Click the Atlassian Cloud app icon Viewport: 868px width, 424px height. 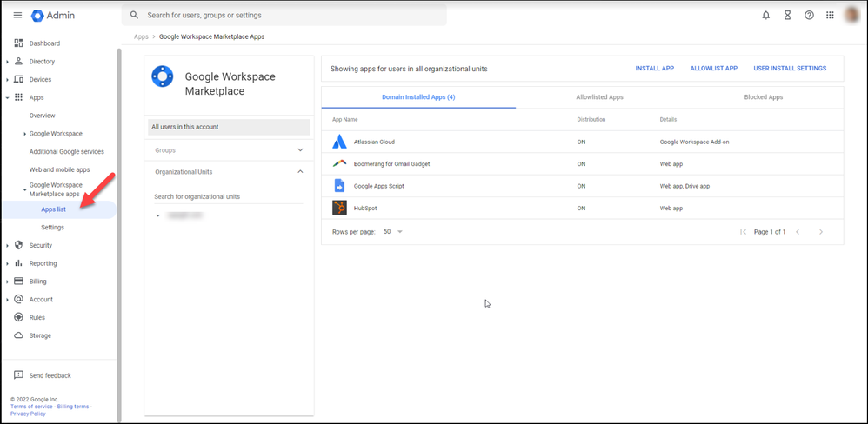(x=339, y=142)
